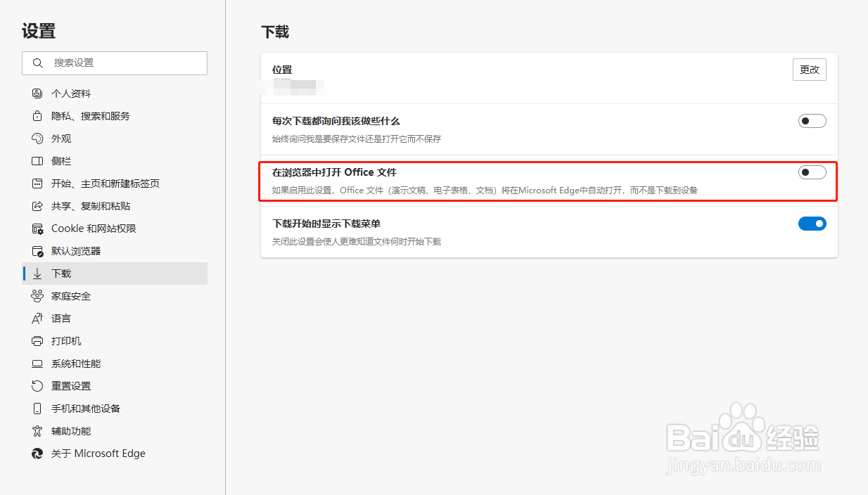Click the 默认浏览器 icon
Screen dimensions: 868x495
(x=37, y=251)
